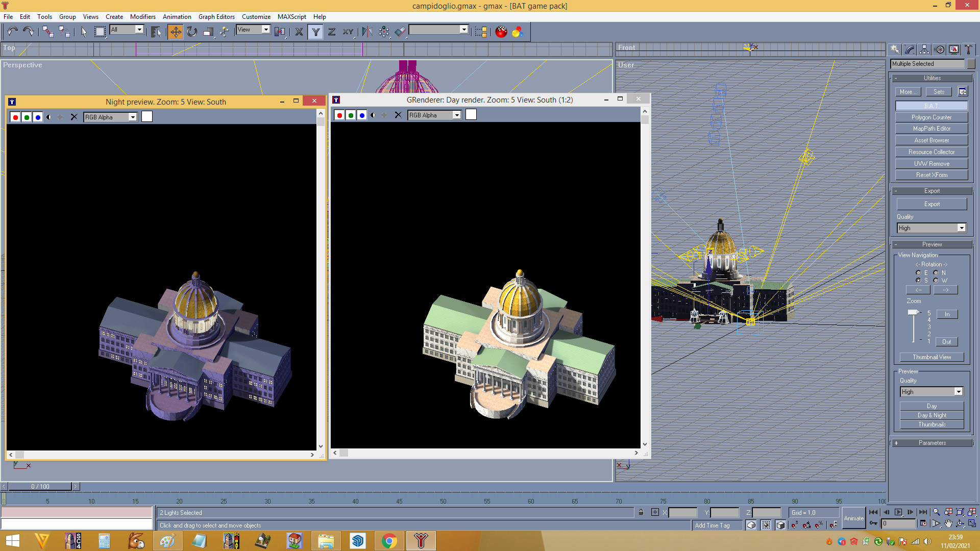Viewport: 980px width, 551px height.
Task: Collapse the Utilities rollout
Action: [932, 78]
